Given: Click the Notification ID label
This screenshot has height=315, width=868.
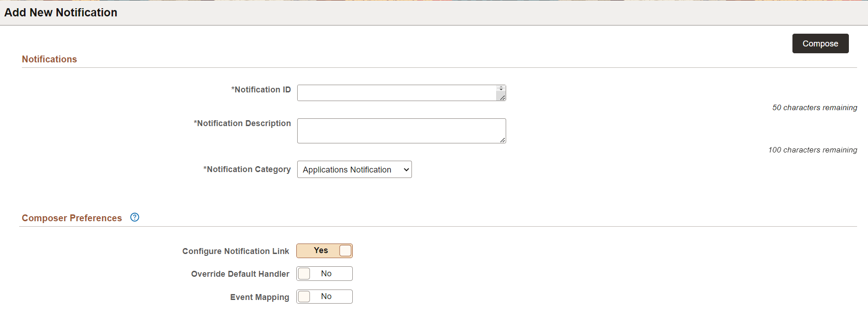Looking at the screenshot, I should coord(261,90).
